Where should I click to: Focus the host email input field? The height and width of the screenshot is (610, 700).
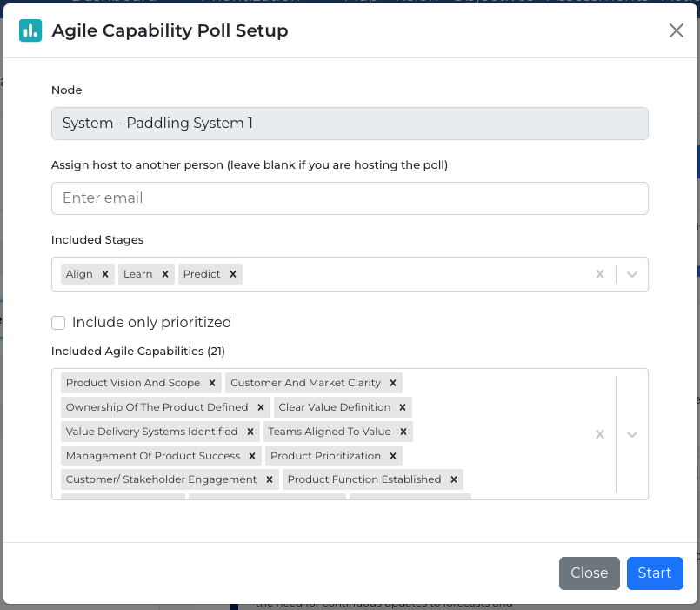350,198
